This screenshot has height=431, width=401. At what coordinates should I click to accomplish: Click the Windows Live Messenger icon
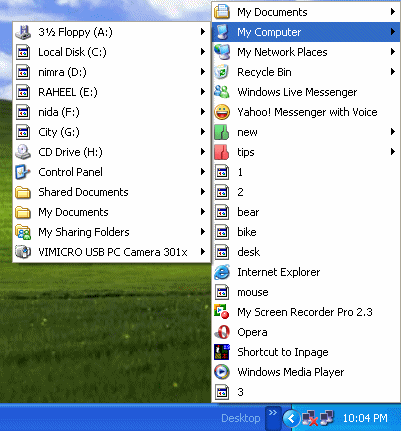pos(222,92)
